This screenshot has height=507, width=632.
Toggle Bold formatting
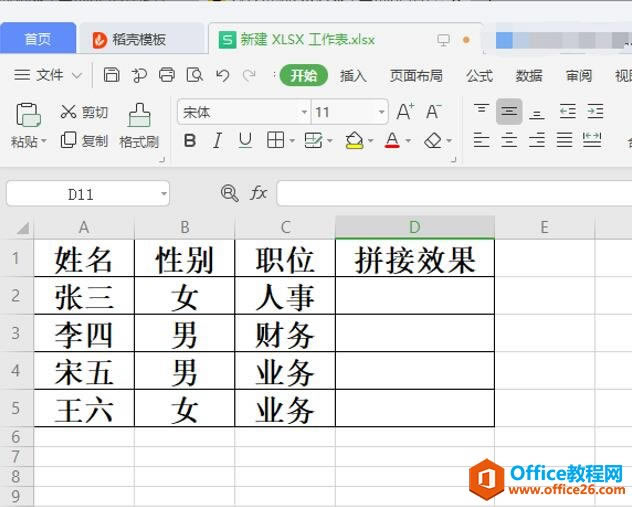pos(190,141)
